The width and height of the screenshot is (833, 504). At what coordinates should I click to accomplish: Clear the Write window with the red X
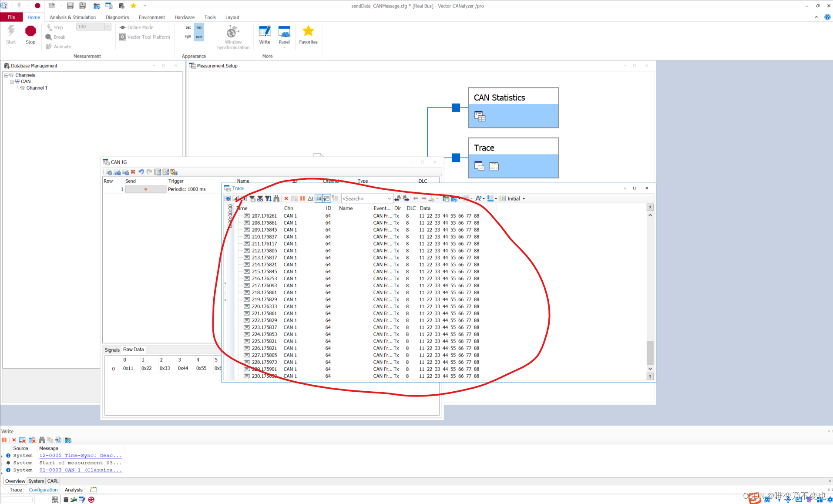point(14,440)
